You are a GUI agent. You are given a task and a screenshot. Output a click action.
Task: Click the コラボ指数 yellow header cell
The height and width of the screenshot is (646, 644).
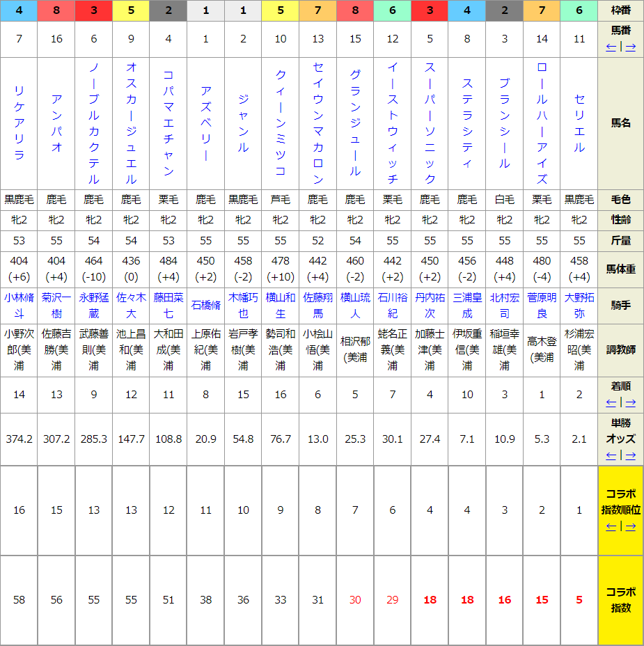click(620, 600)
